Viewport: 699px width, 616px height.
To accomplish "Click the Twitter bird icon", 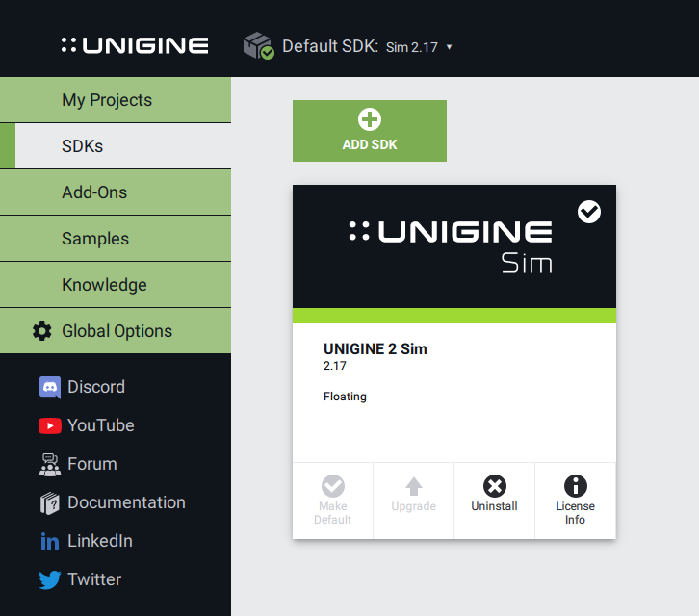I will point(50,579).
